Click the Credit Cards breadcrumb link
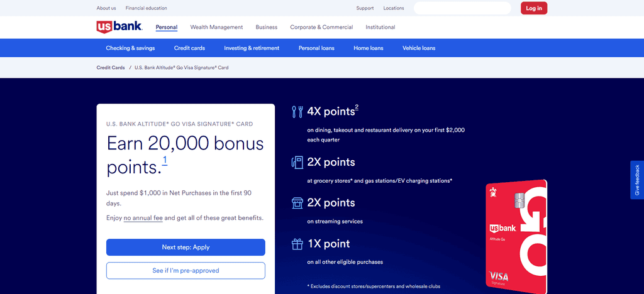Image resolution: width=644 pixels, height=294 pixels. point(111,68)
